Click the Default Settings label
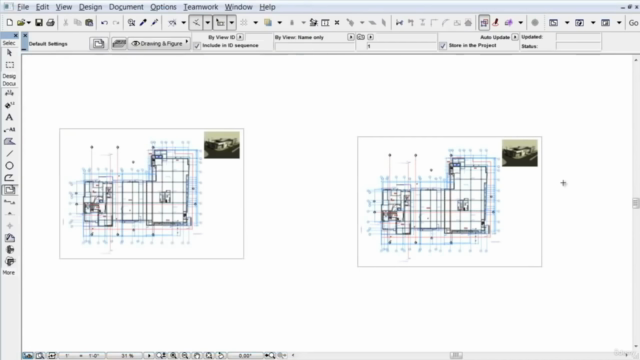Screen dimensions: 640x360 click(x=48, y=44)
